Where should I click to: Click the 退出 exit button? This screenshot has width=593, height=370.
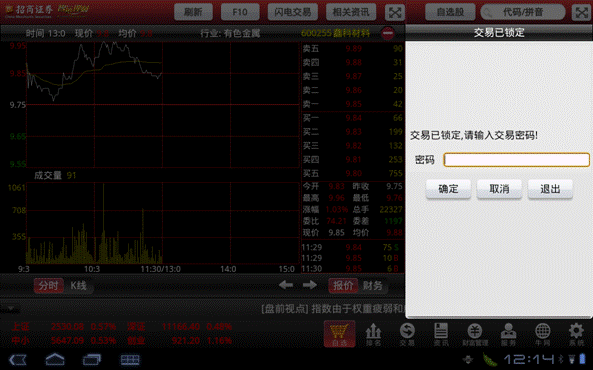(550, 189)
